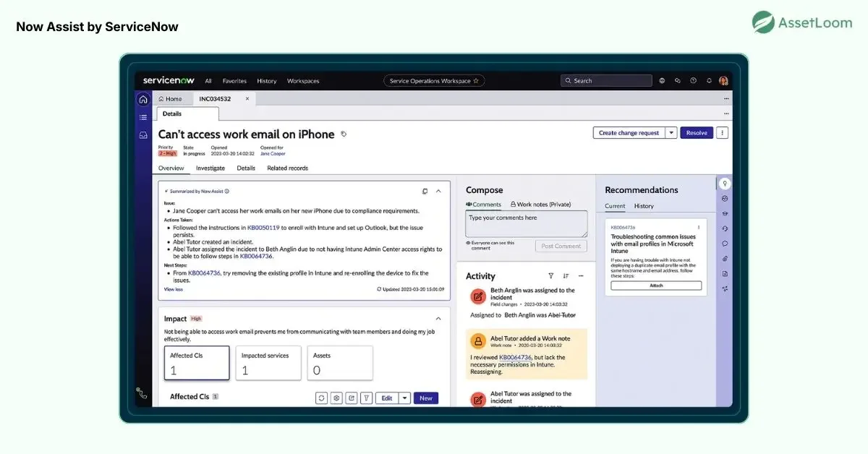Filter the Activity stream
Viewport: 868px width, 454px height.
point(550,276)
